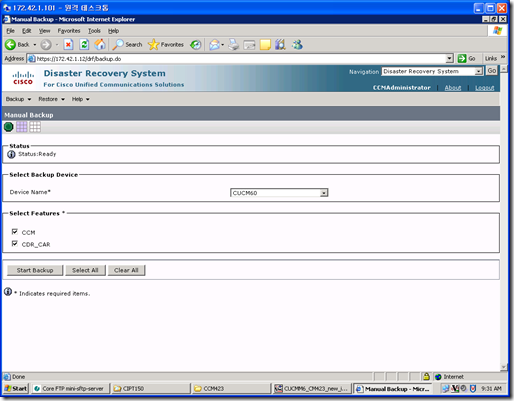The image size is (514, 401).
Task: Expand the Backup menu
Action: click(18, 99)
